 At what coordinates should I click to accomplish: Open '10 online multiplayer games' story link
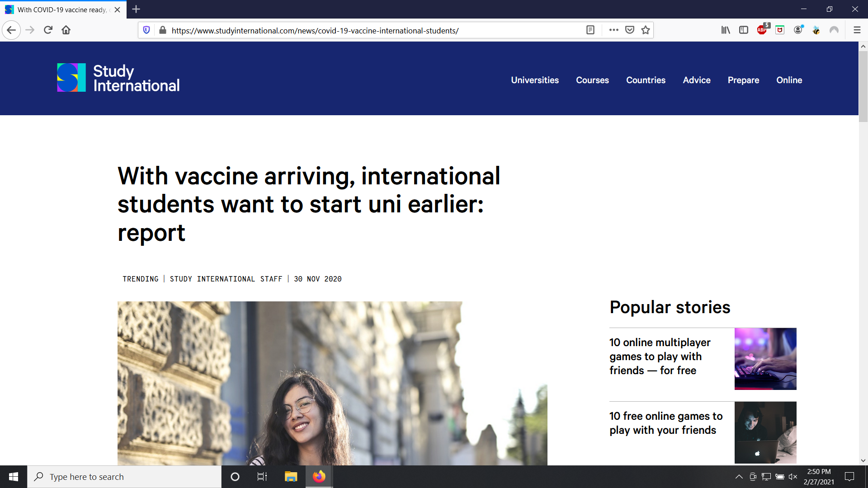[x=660, y=357]
